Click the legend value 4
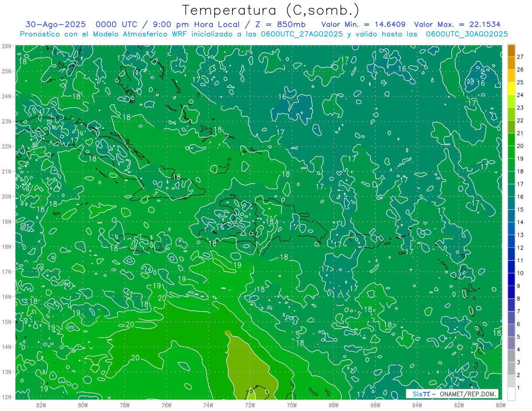 coord(519,349)
